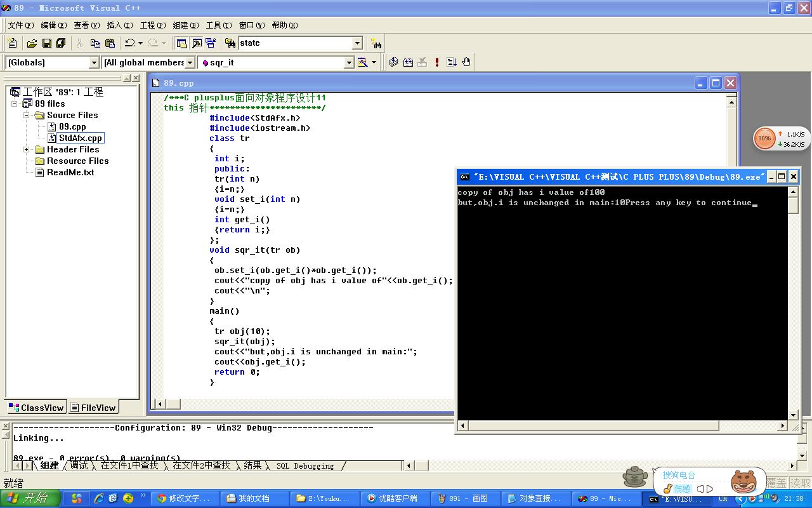Toggle the Workspace pane visibility button
The width and height of the screenshot is (812, 508).
click(182, 43)
